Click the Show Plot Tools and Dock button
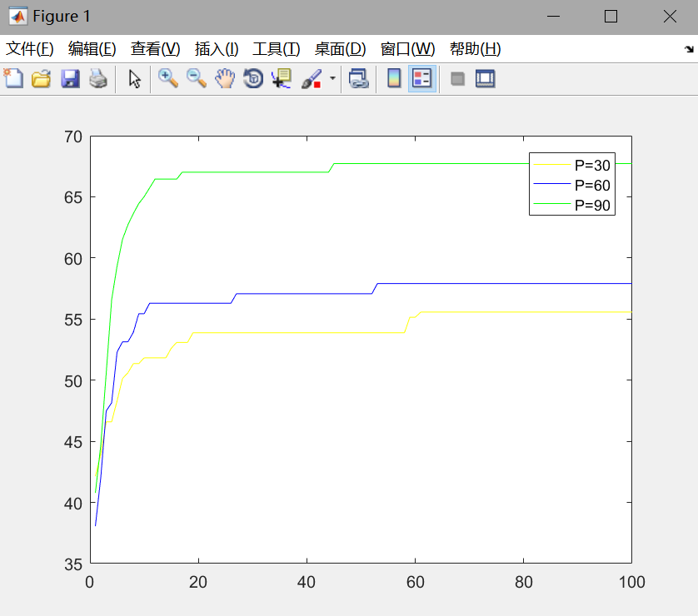Viewport: 698px width, 616px height. click(x=485, y=79)
